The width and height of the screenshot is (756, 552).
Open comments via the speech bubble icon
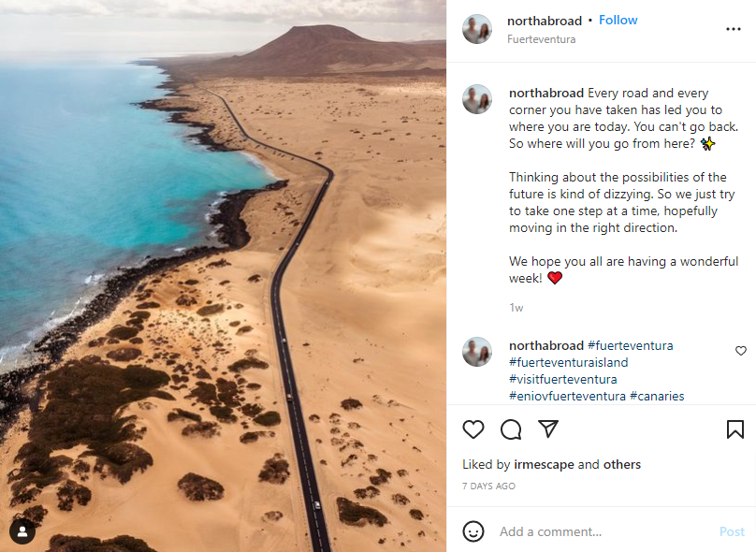tap(511, 429)
